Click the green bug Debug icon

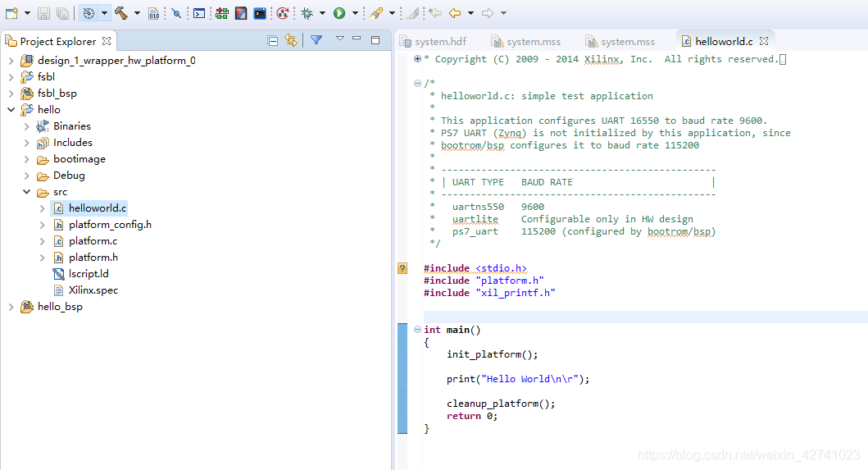click(x=307, y=13)
